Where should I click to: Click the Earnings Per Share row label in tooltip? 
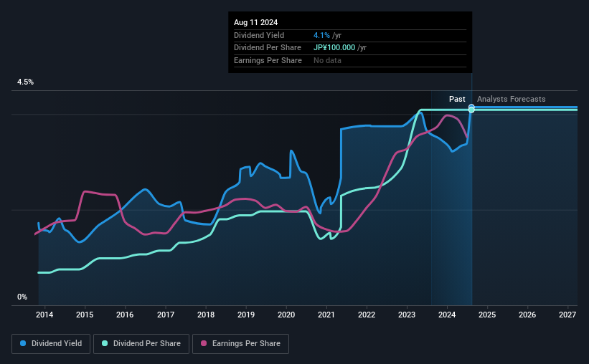268,60
